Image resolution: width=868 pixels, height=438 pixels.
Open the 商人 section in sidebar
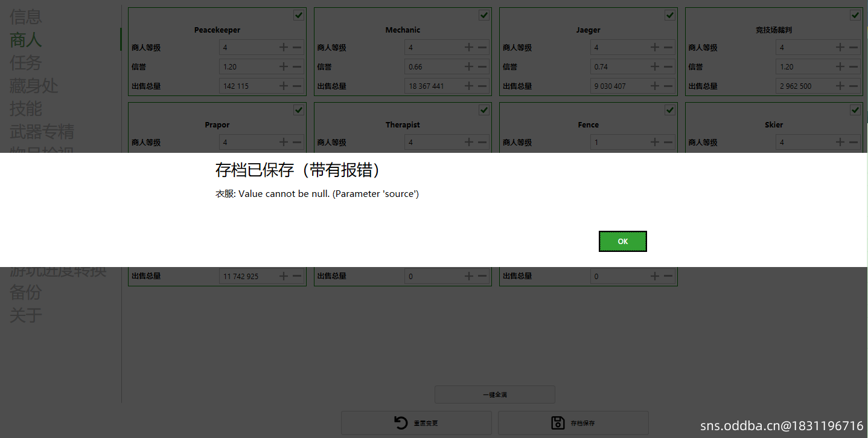(26, 39)
